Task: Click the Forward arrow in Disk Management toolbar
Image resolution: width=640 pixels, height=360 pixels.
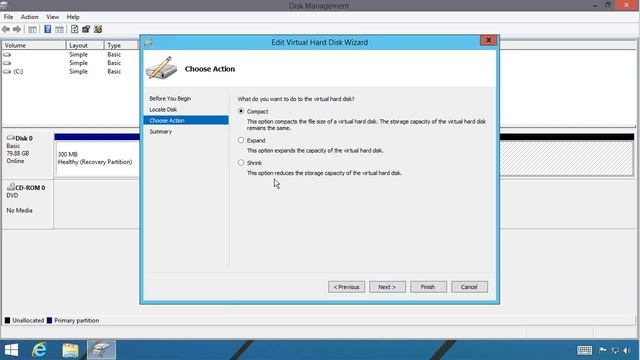Action: pos(17,29)
